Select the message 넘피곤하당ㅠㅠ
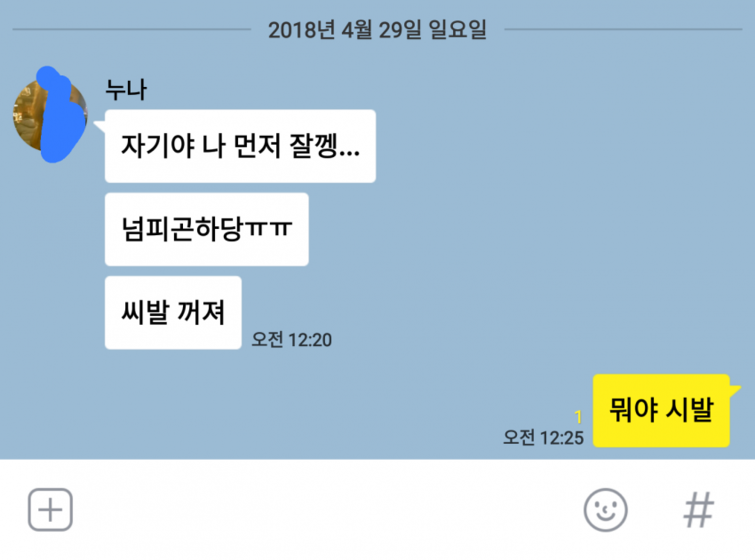Image resolution: width=755 pixels, height=560 pixels. pos(207,229)
